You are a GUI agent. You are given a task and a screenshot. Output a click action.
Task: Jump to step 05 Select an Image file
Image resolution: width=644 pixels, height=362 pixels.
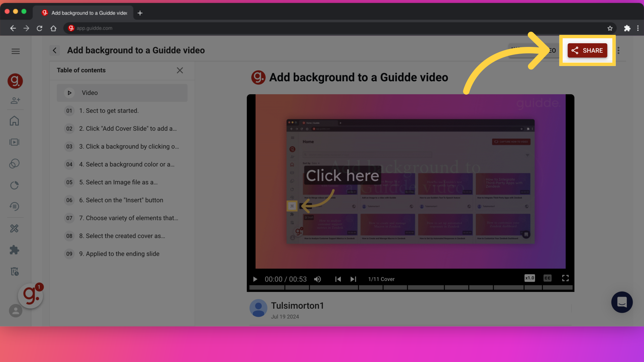tap(122, 182)
